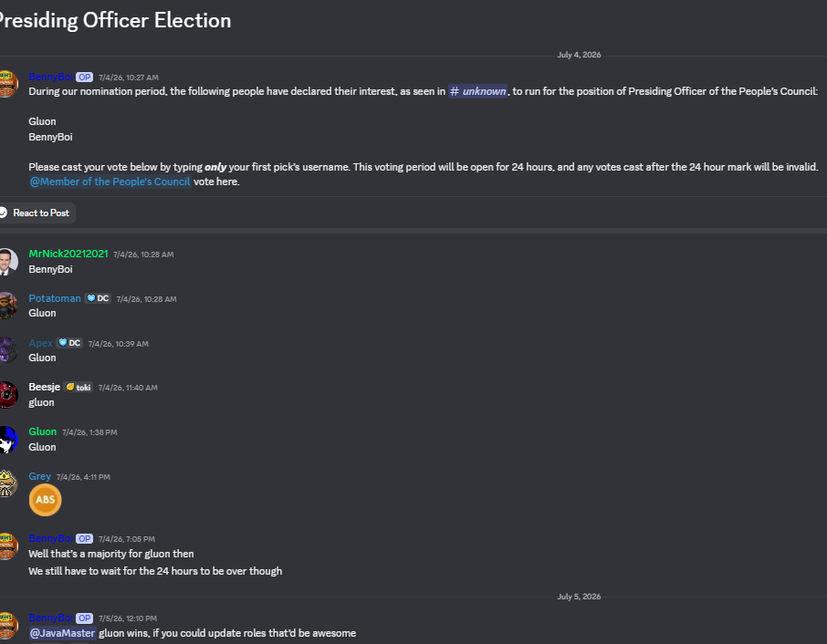Click Apex's purple avatar

8,350
